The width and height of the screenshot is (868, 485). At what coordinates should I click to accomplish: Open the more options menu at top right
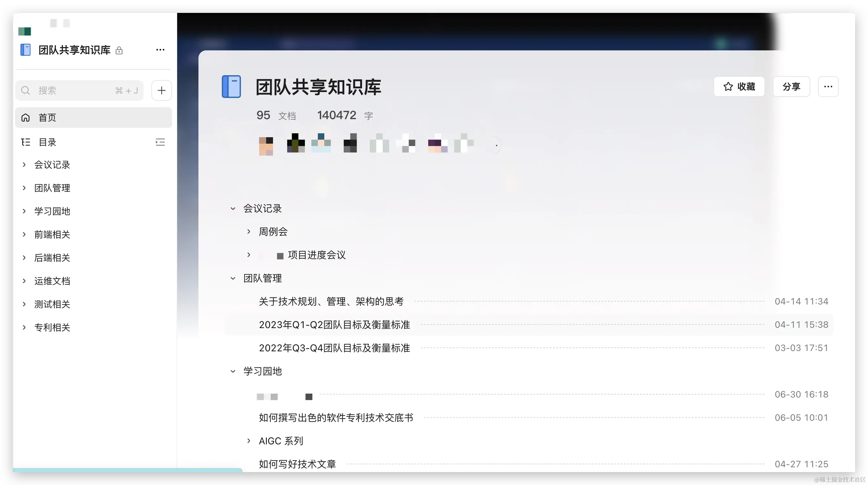pyautogui.click(x=828, y=86)
